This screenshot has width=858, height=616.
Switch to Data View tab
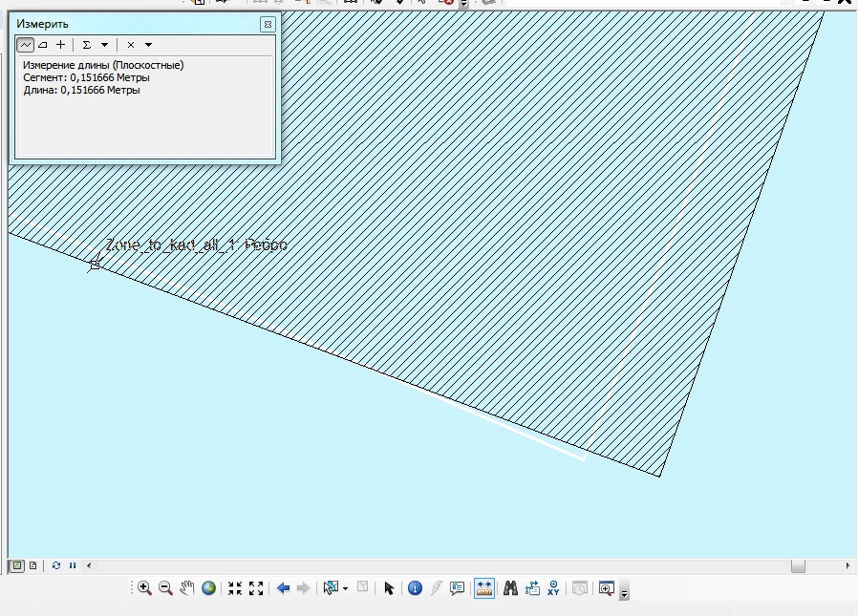point(17,565)
